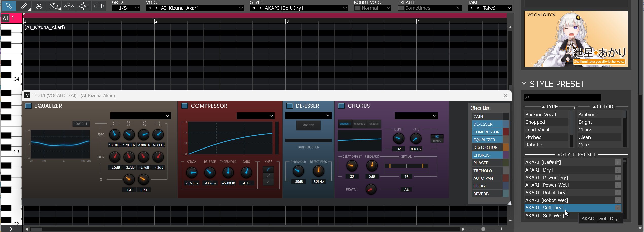
Task: Select the CHORUS 2 mode tab
Action: point(360,124)
